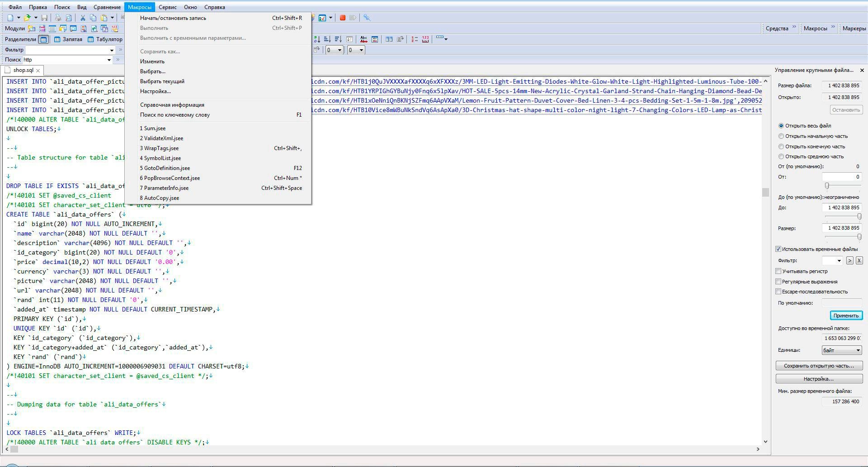Enable 'Регулярные выражения' checkbox
868x467 pixels.
point(778,282)
